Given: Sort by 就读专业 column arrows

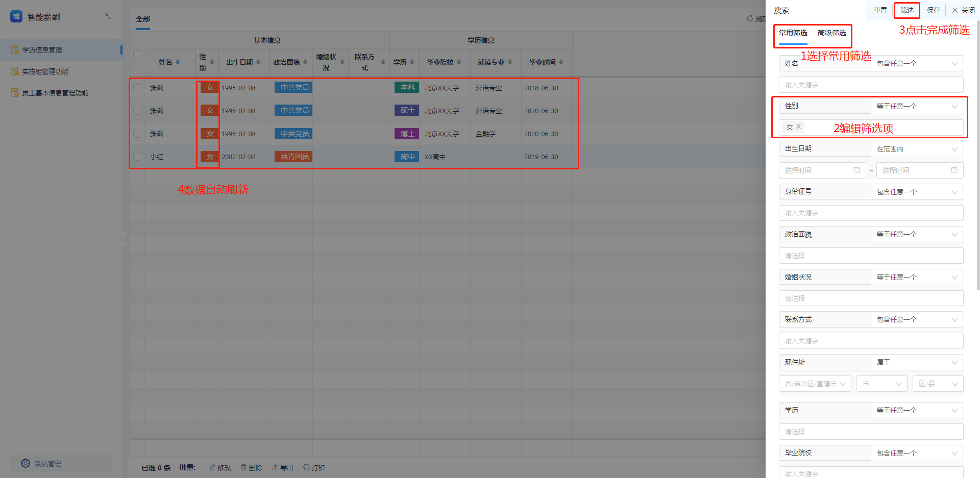Looking at the screenshot, I should [x=510, y=62].
